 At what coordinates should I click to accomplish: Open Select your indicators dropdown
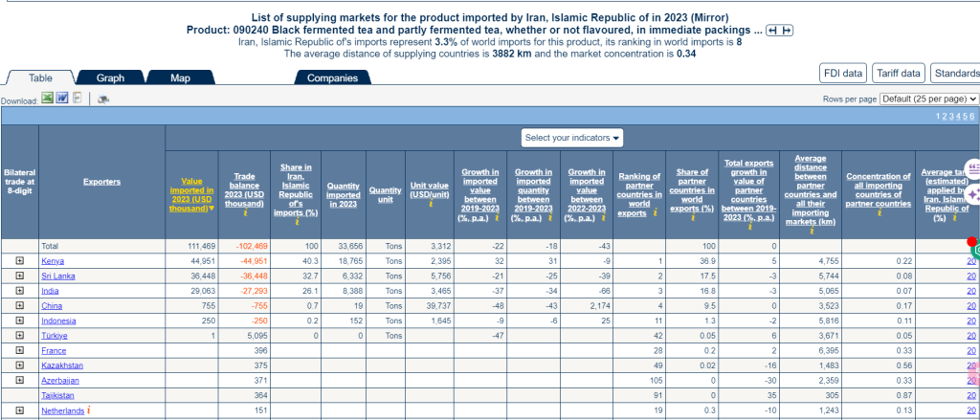[x=572, y=138]
